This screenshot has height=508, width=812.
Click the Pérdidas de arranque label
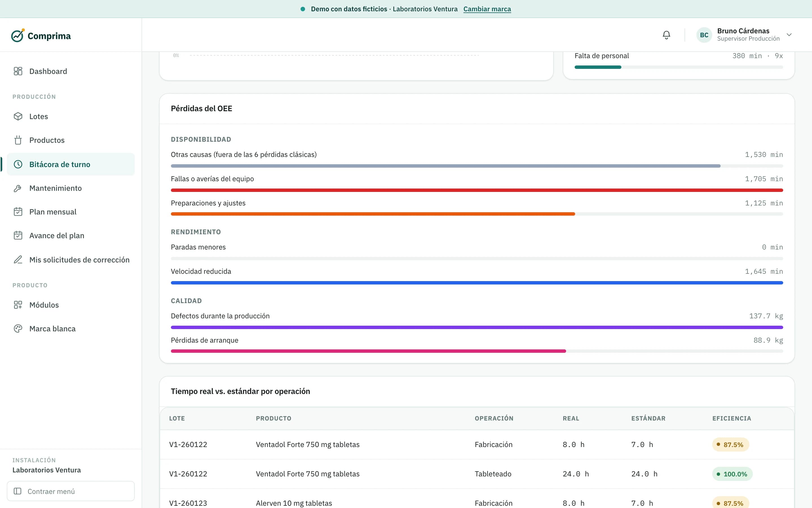point(205,340)
